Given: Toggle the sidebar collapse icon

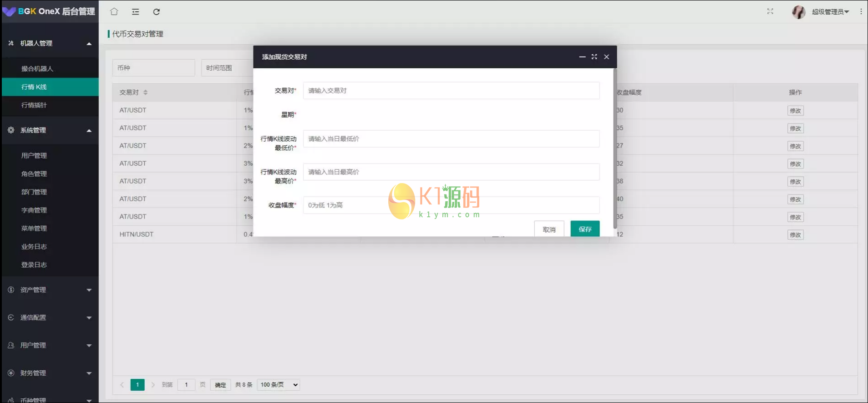Looking at the screenshot, I should click(x=136, y=11).
